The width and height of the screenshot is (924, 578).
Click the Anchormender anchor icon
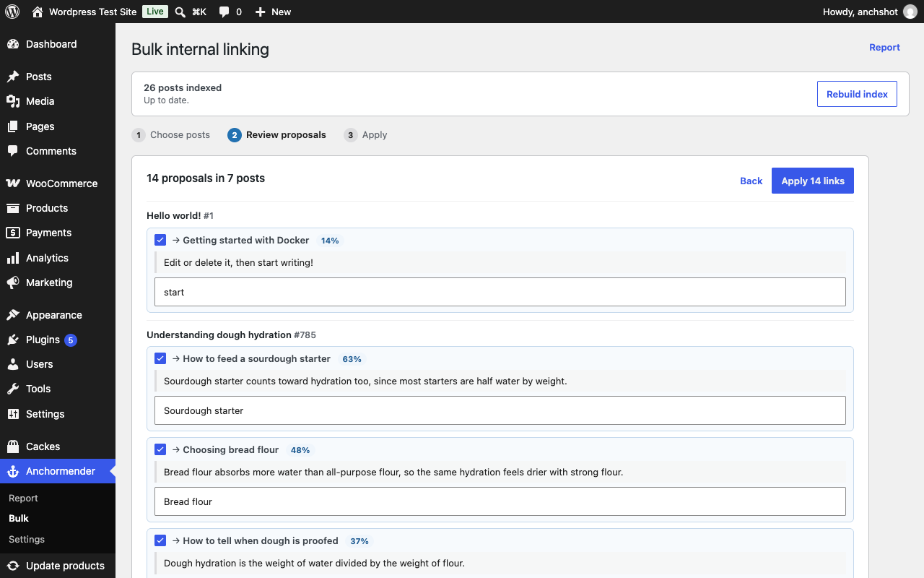pos(13,471)
